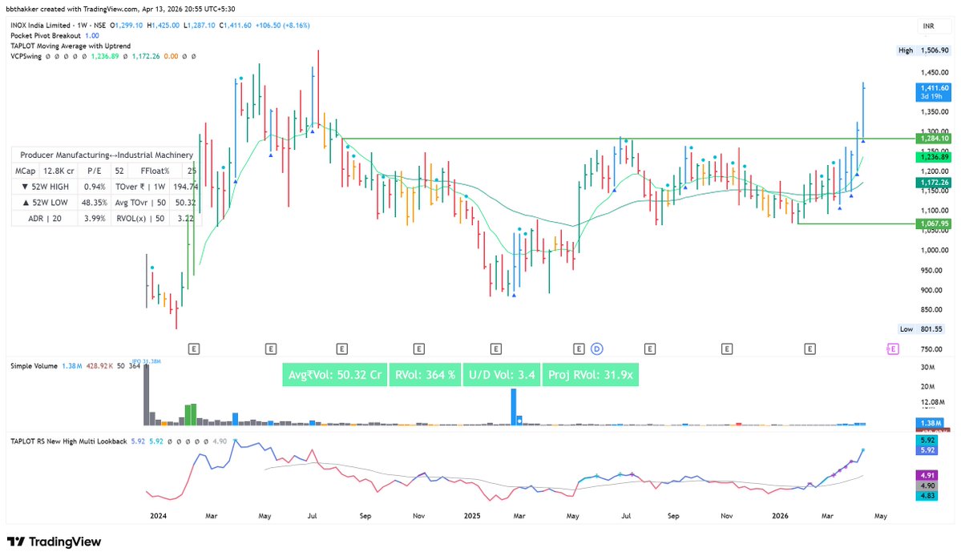Click the green 1,284.10 resistance price label

click(935, 138)
